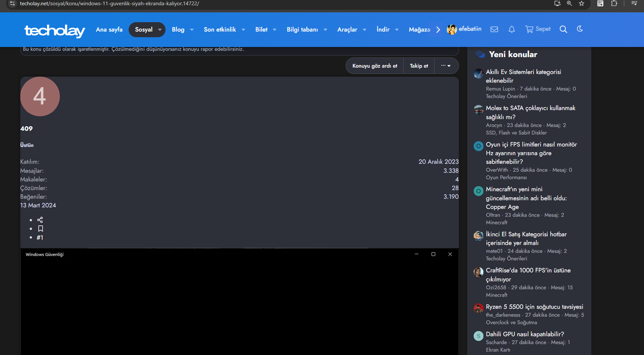644x355 pixels.
Task: Open Ryzen 5 5500 soğutucu tavsiyesi topic
Action: click(x=535, y=307)
